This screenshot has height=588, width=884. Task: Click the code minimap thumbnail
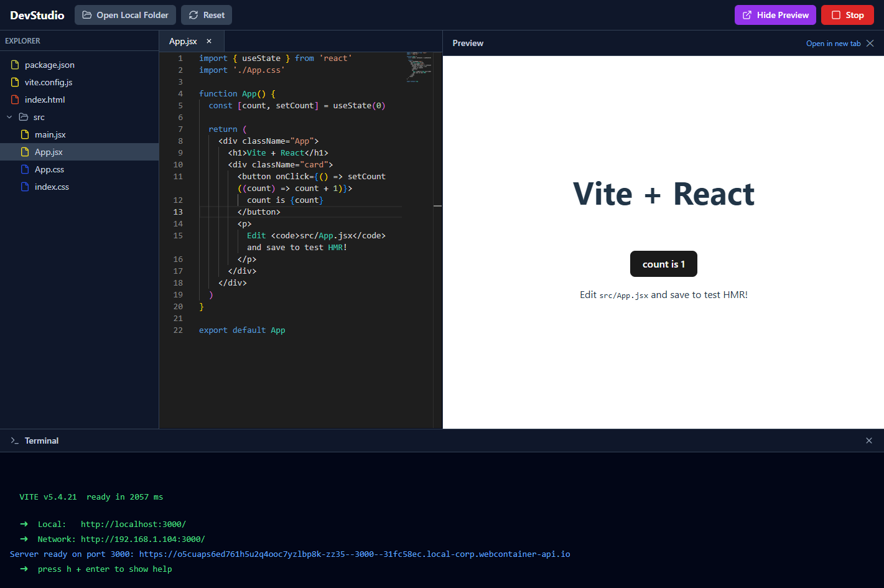click(419, 67)
